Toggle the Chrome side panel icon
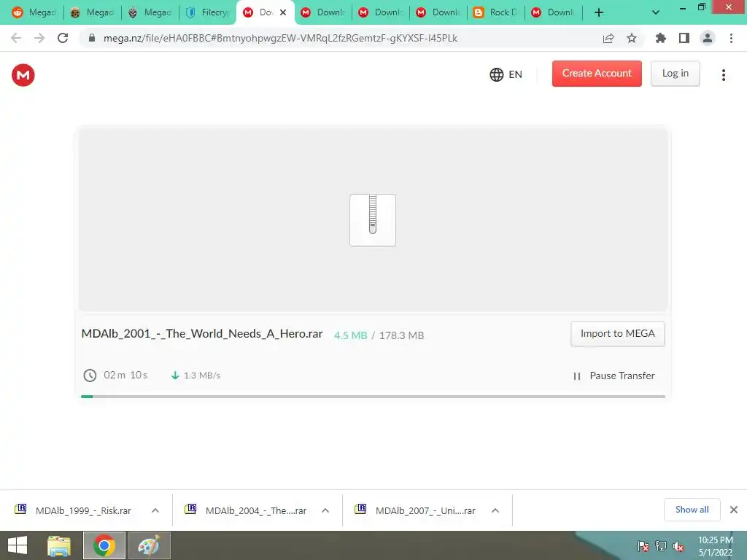 684,38
